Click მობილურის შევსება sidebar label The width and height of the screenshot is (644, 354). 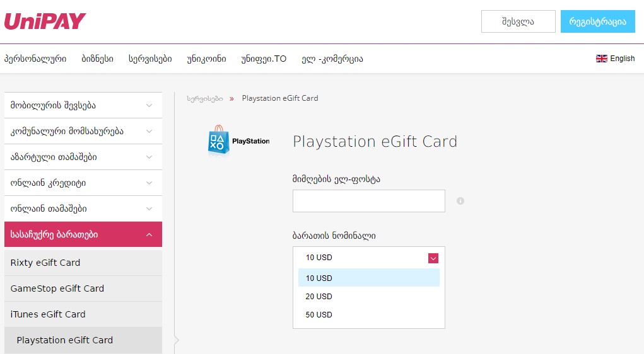53,105
